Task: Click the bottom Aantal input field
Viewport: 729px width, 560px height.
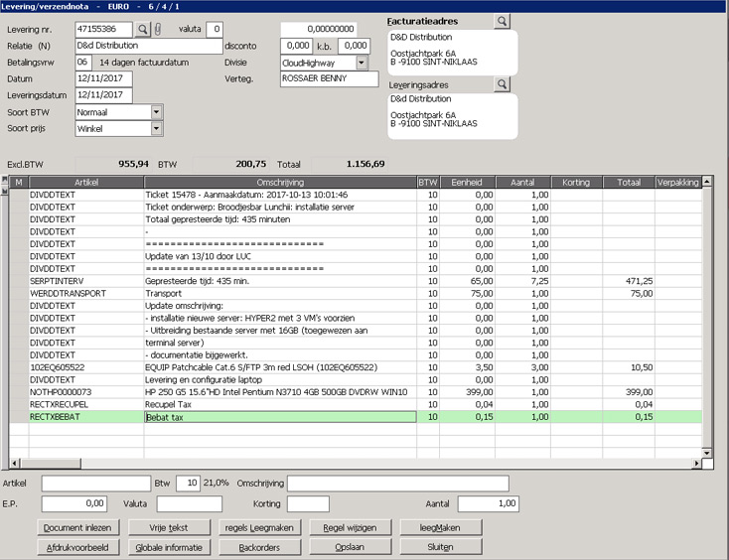Action: pos(489,503)
